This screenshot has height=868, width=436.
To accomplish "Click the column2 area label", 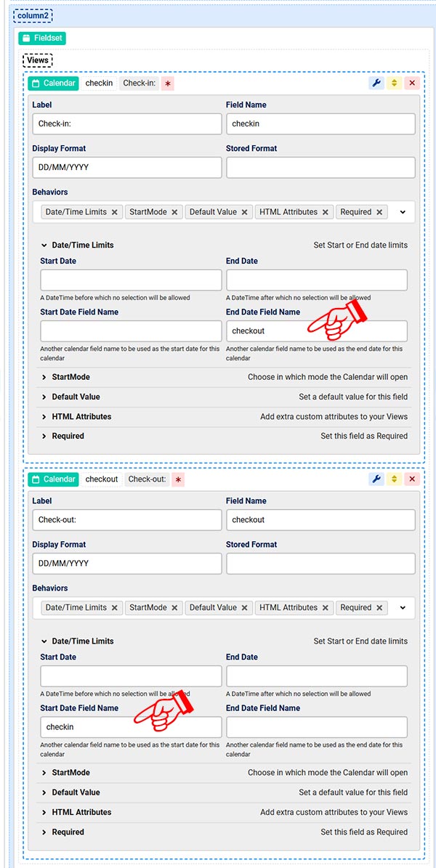I will pyautogui.click(x=33, y=15).
